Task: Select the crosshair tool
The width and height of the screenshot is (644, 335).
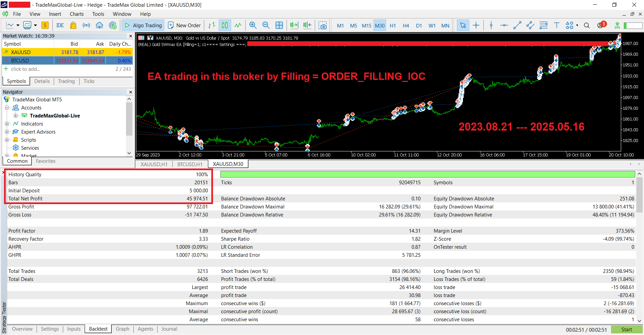Action: (x=476, y=25)
